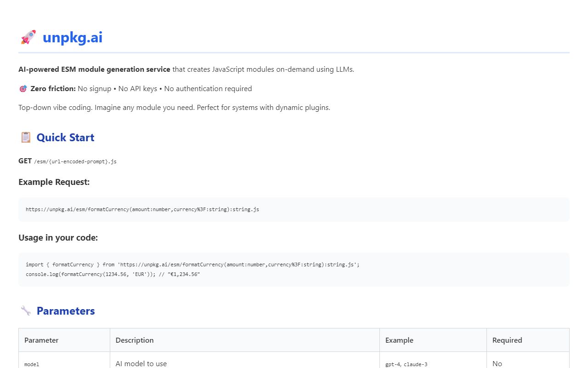Screen dimensions: 588x368
Task: Click the GET /esm endpoint text
Action: pyautogui.click(x=67, y=161)
